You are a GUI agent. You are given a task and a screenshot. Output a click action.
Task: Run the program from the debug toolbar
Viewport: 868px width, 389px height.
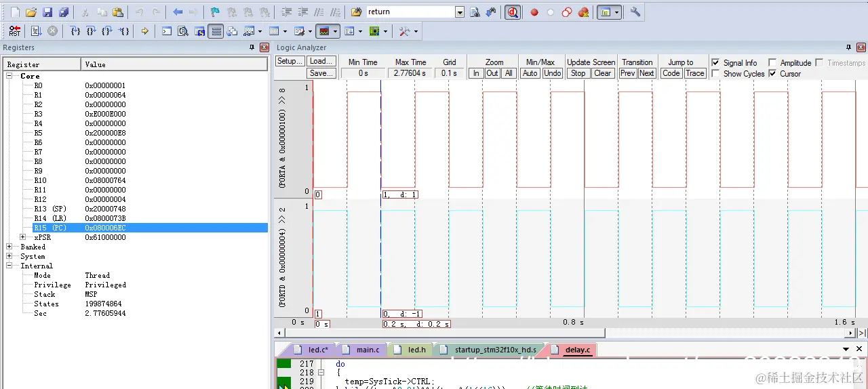tap(36, 31)
